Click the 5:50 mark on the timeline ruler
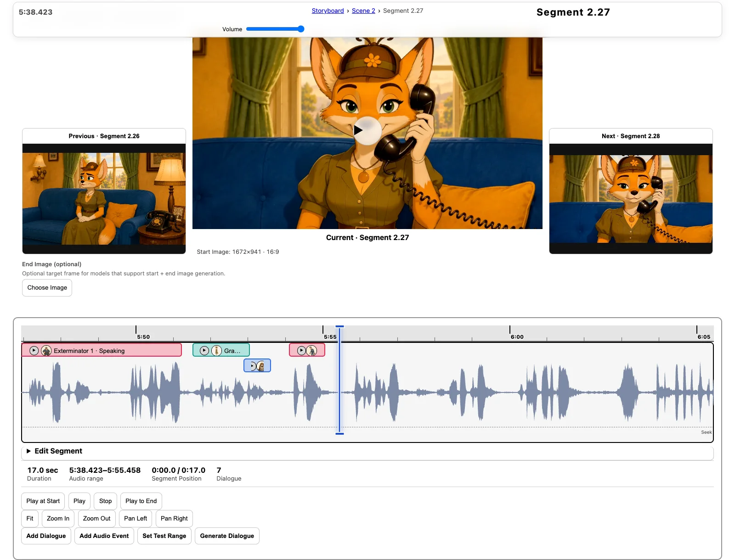The width and height of the screenshot is (735, 560). pos(143,337)
